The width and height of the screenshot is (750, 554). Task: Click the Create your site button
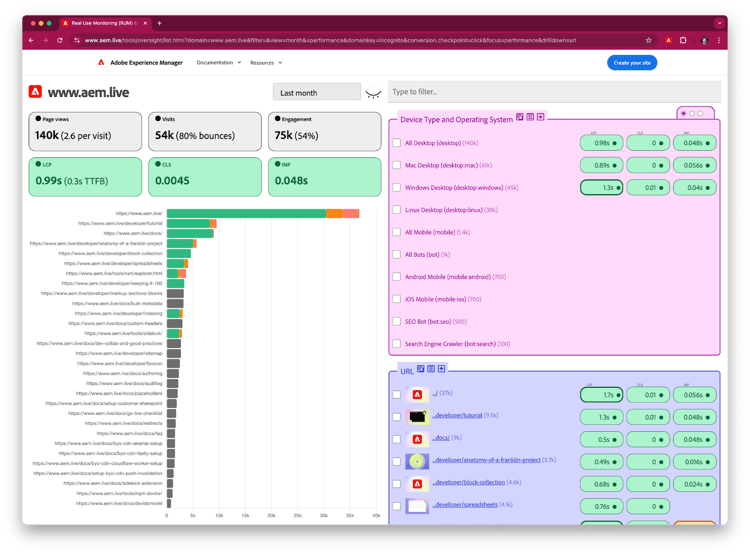[x=632, y=63]
